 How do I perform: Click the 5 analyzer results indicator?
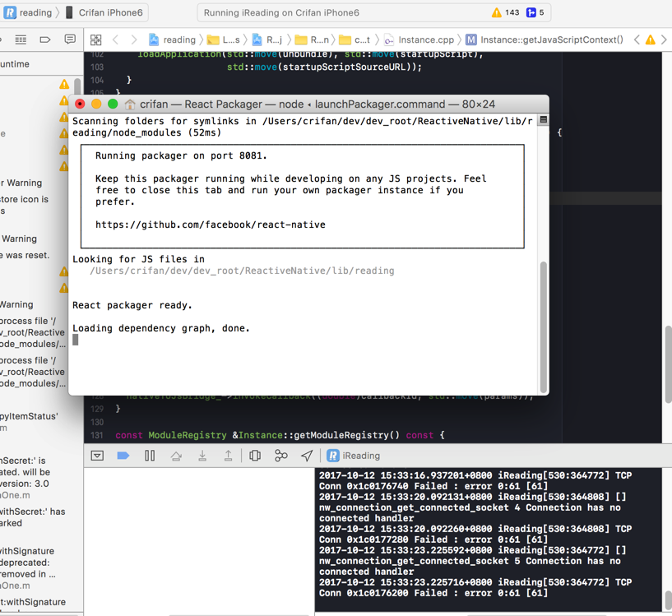pos(535,12)
